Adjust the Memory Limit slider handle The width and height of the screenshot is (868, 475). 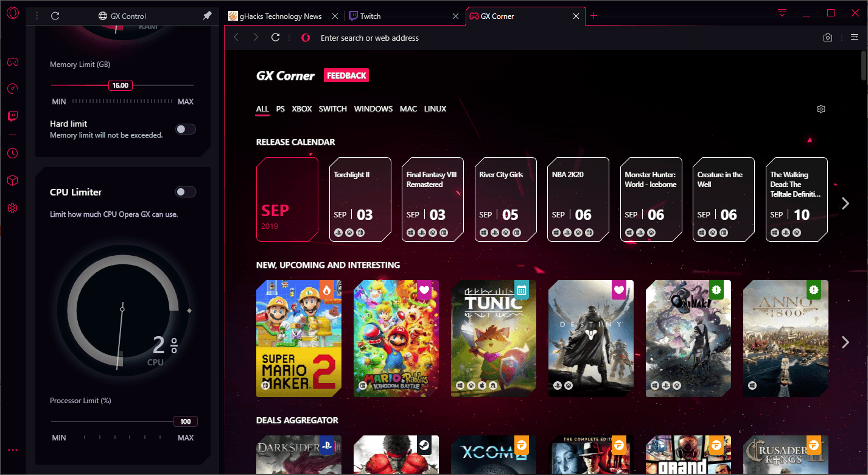[x=121, y=85]
